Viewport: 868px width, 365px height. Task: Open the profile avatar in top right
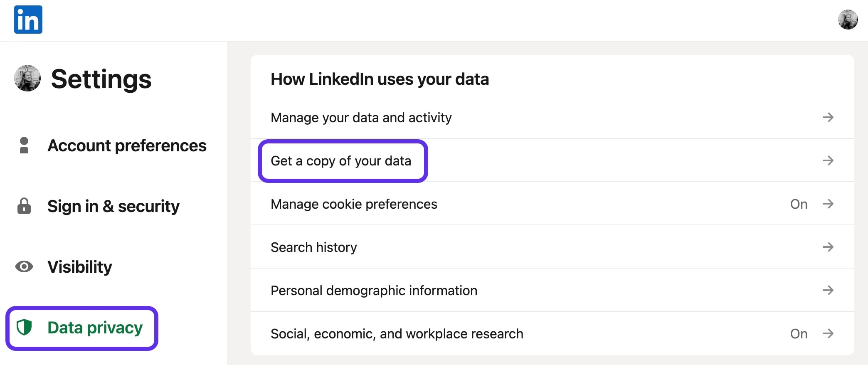tap(848, 20)
